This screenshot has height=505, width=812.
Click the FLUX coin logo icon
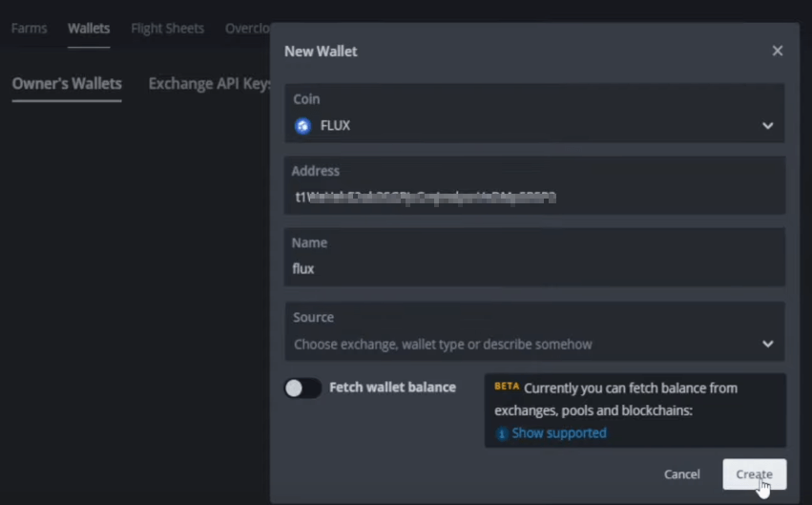tap(302, 126)
